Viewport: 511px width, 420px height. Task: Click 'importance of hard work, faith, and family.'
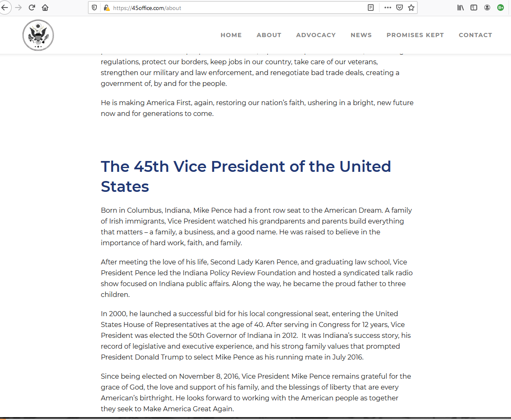171,243
